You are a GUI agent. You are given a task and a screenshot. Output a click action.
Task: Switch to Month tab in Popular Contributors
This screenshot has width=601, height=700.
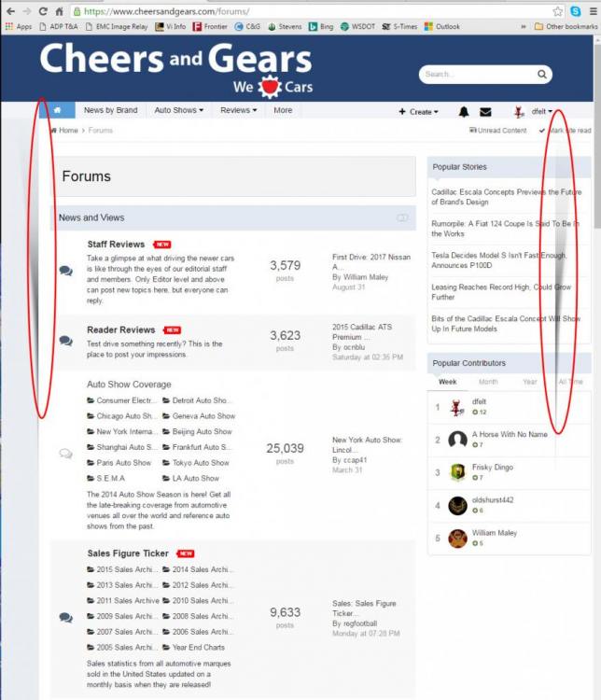(488, 382)
